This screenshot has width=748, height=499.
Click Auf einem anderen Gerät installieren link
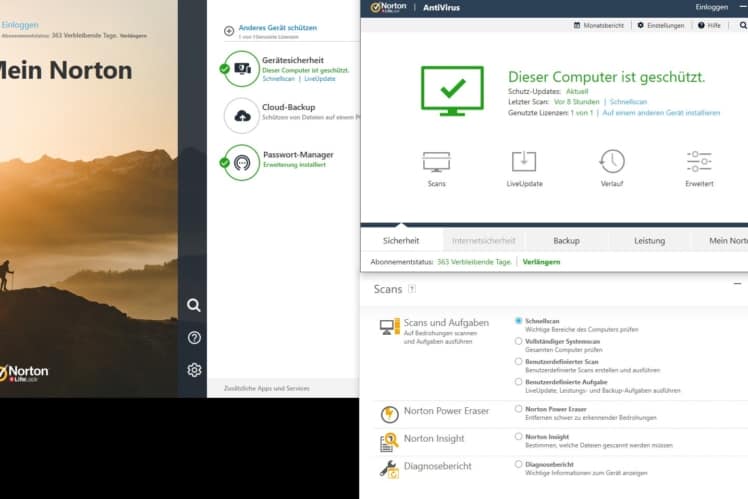661,113
